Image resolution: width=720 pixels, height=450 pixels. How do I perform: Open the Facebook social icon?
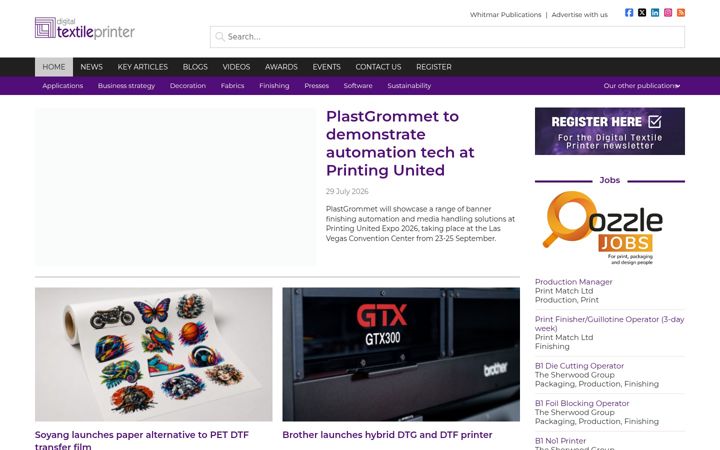pos(629,12)
